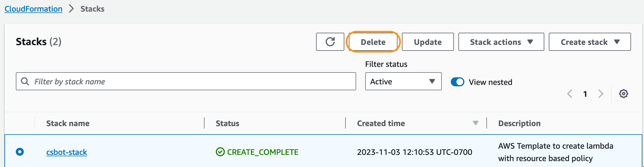Image resolution: width=644 pixels, height=167 pixels.
Task: Open the table preferences gear icon
Action: coord(623,94)
